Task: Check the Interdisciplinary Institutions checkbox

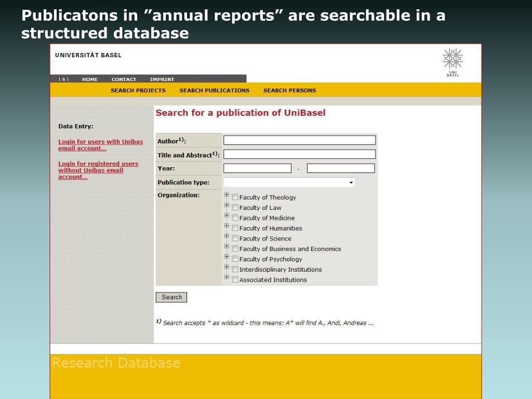Action: (x=235, y=269)
